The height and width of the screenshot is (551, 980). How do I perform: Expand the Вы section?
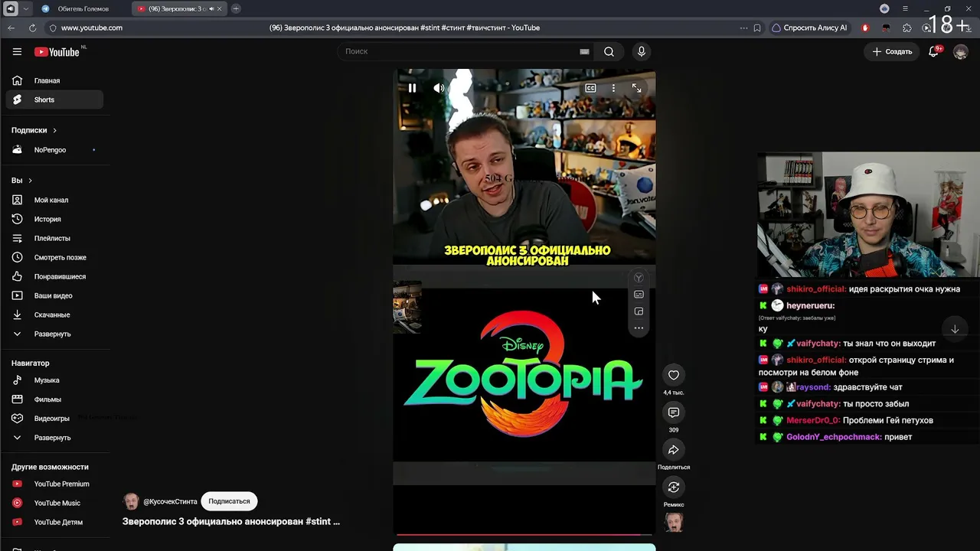[x=21, y=181]
